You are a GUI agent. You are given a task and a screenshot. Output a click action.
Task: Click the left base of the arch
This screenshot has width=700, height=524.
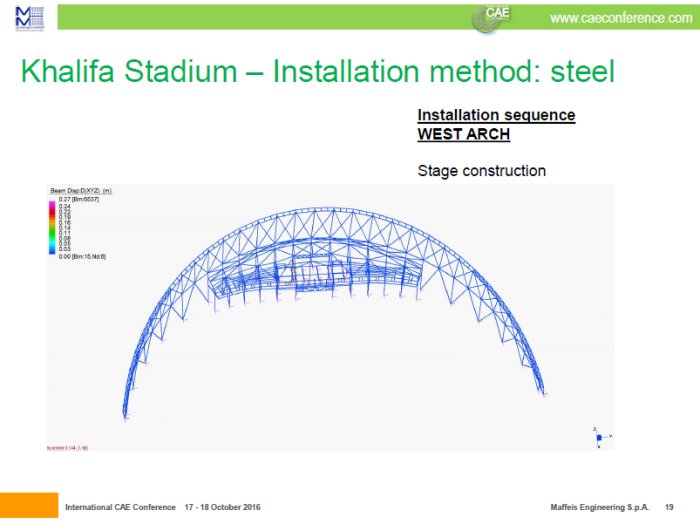click(x=129, y=412)
